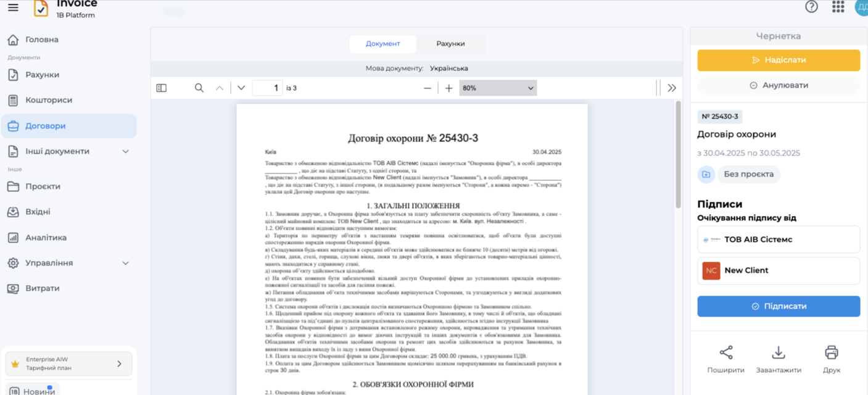
Task: Open Аналітика section
Action: [46, 238]
